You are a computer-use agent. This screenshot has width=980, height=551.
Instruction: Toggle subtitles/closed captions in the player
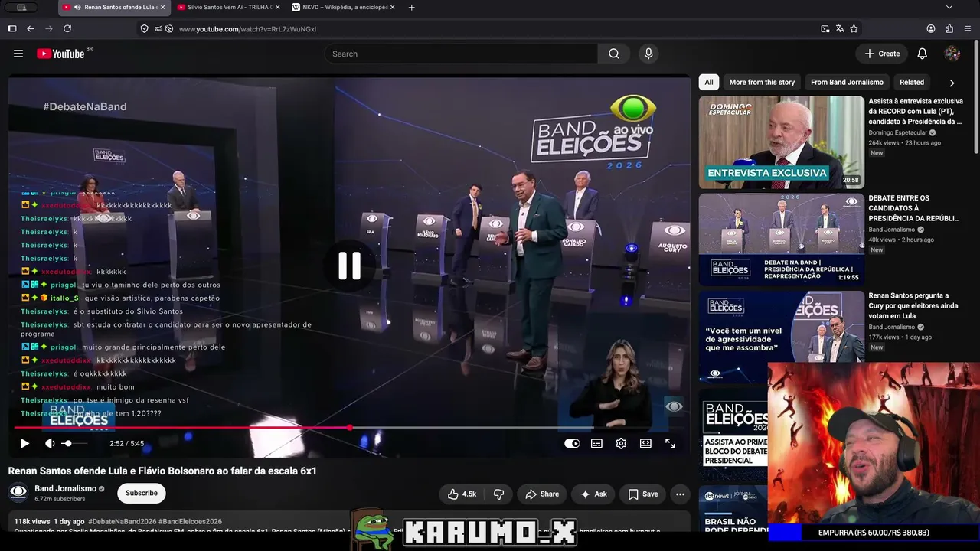click(x=596, y=443)
